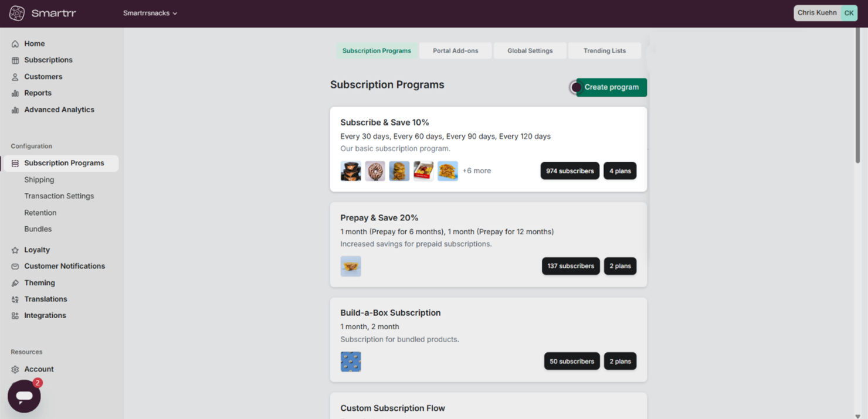Click the CK account avatar chip
The height and width of the screenshot is (419, 868).
click(x=849, y=12)
